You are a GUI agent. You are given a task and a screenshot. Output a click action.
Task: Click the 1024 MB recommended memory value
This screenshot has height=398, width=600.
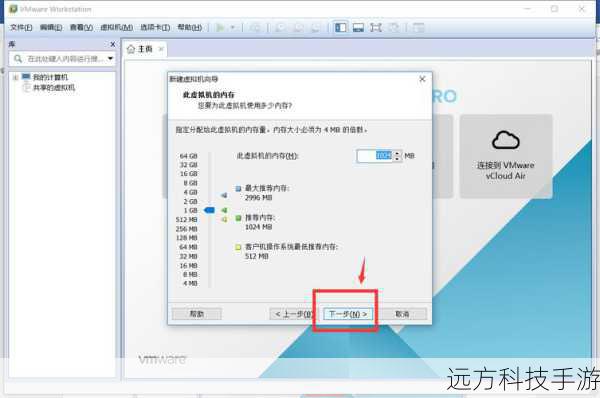258,227
